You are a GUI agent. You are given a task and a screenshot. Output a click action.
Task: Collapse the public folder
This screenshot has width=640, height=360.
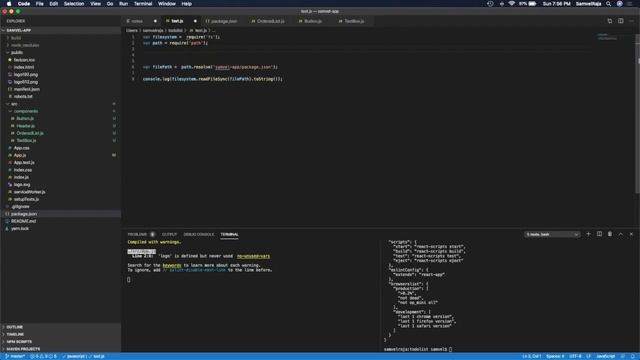pyautogui.click(x=60, y=52)
